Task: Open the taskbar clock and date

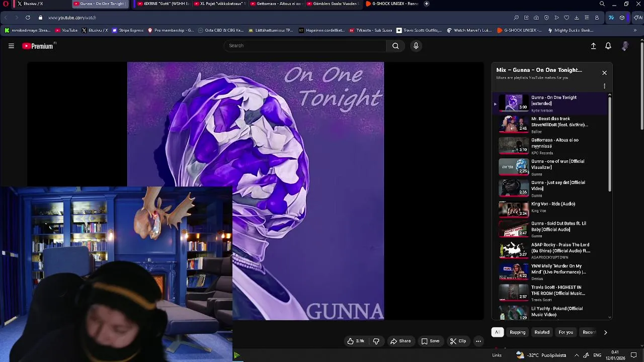Action: point(615,355)
